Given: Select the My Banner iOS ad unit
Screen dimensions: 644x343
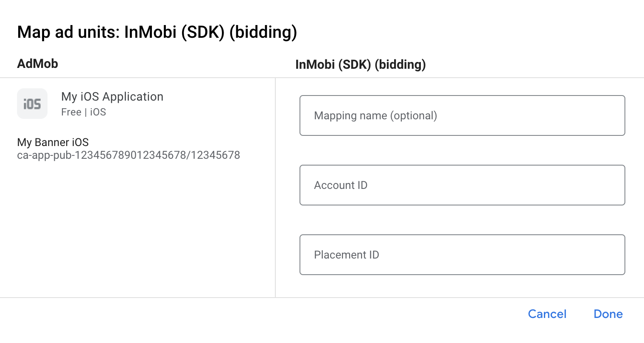Looking at the screenshot, I should tap(53, 142).
